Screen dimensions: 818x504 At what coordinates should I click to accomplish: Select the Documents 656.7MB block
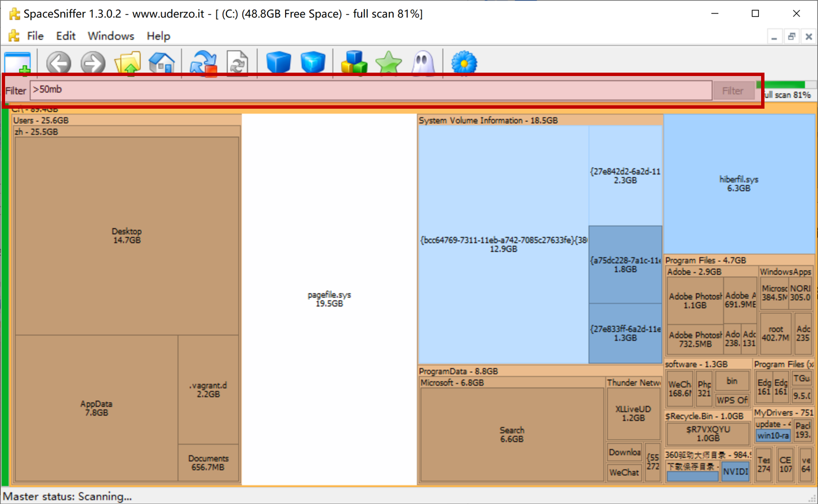(x=208, y=463)
